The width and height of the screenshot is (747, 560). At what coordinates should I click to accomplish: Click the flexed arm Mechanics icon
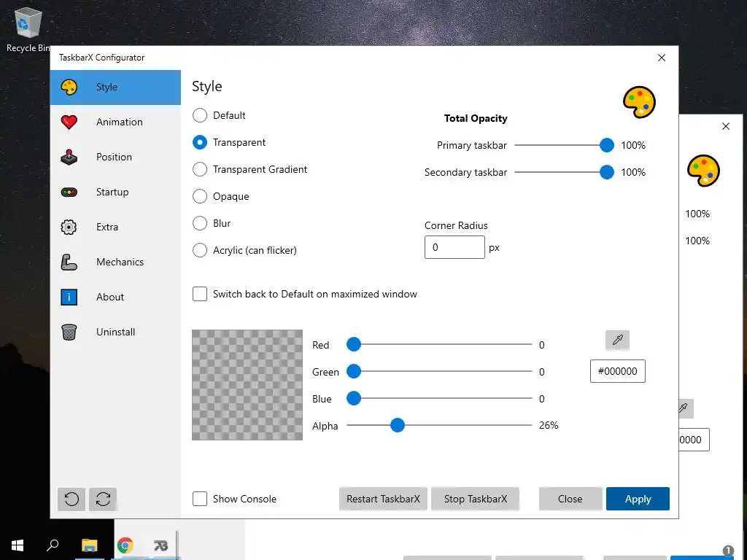(69, 262)
